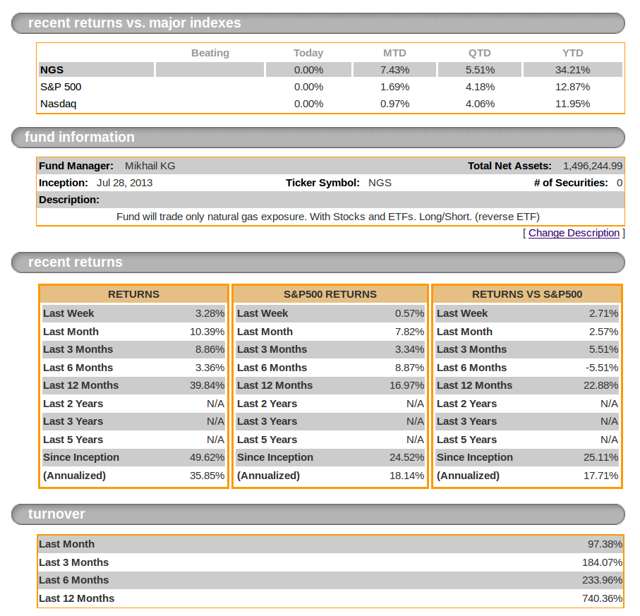Click the RETURNS table header
Screen dimensions: 640x616
pos(133,294)
